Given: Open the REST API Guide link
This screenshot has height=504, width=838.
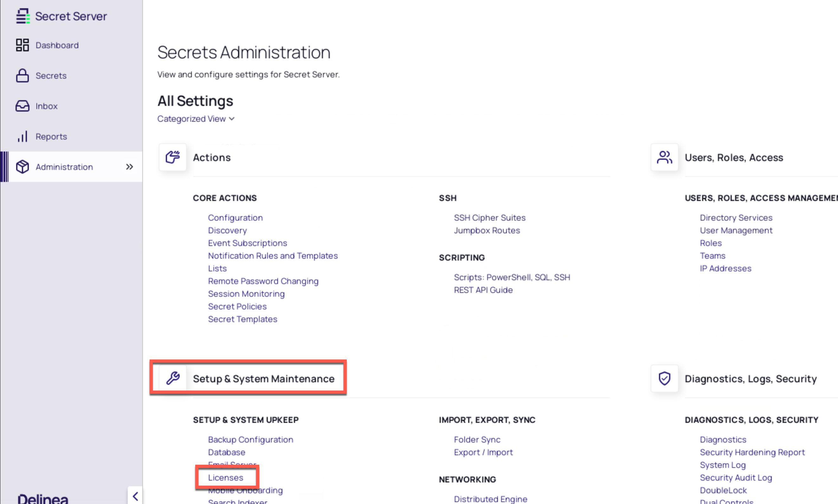Looking at the screenshot, I should [x=483, y=290].
